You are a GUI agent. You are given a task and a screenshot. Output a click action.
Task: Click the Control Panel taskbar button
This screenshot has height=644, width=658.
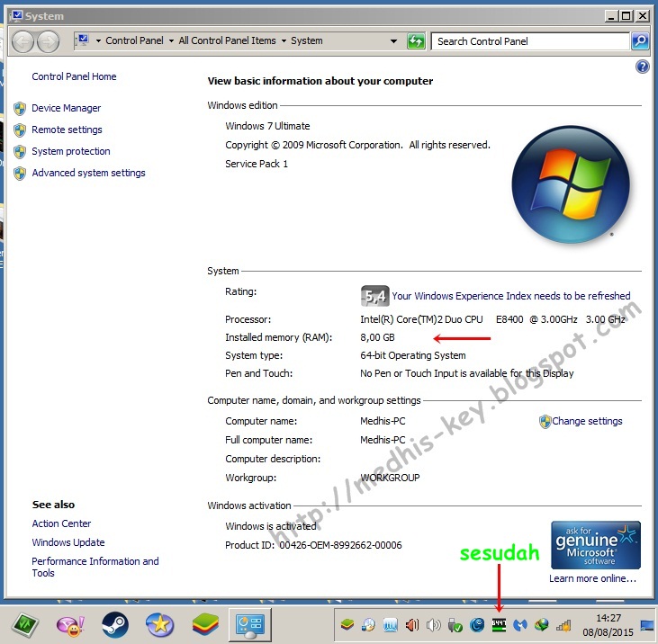click(x=250, y=625)
